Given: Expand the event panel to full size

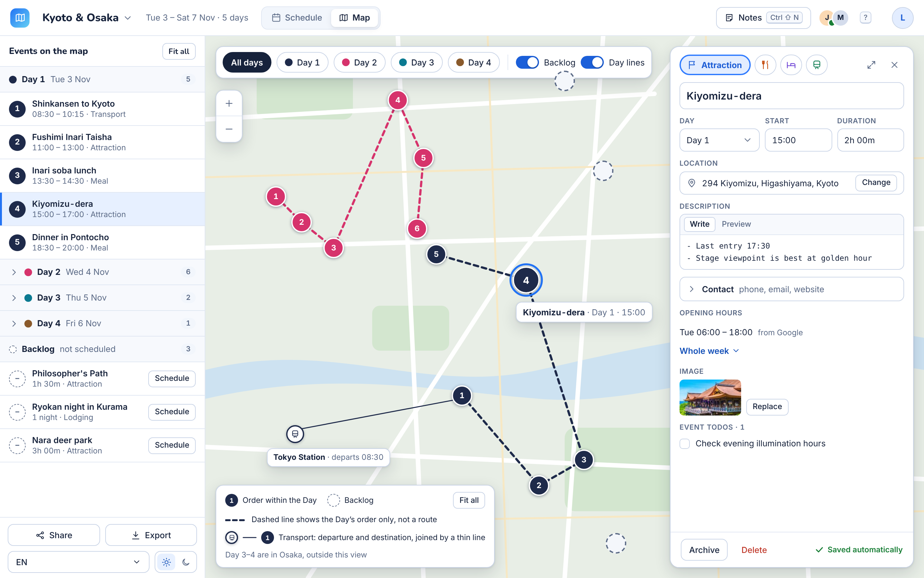Looking at the screenshot, I should 871,65.
